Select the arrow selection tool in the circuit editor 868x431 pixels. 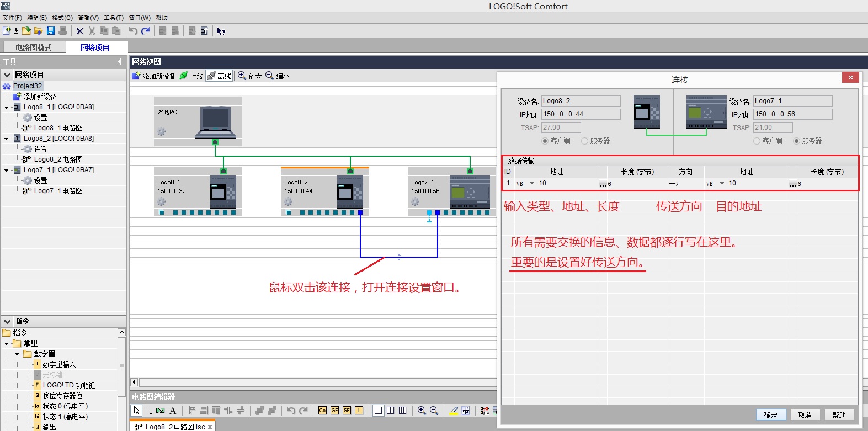pos(136,411)
